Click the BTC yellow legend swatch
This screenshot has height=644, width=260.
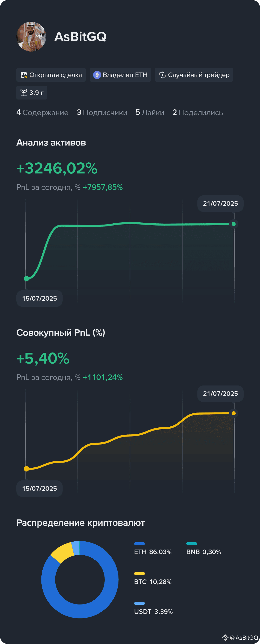tap(139, 573)
